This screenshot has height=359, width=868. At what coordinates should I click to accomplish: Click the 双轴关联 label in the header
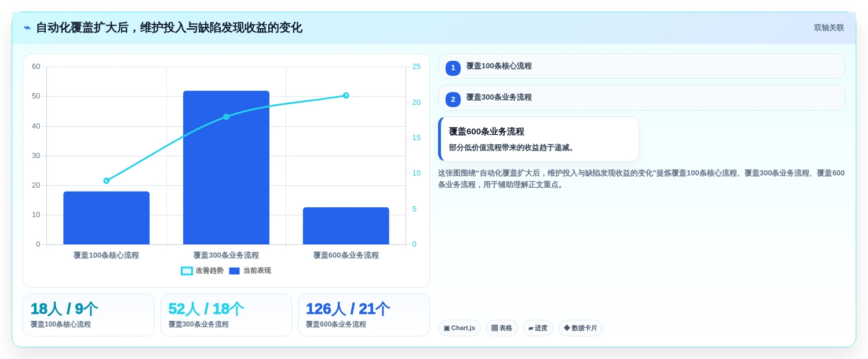(829, 28)
